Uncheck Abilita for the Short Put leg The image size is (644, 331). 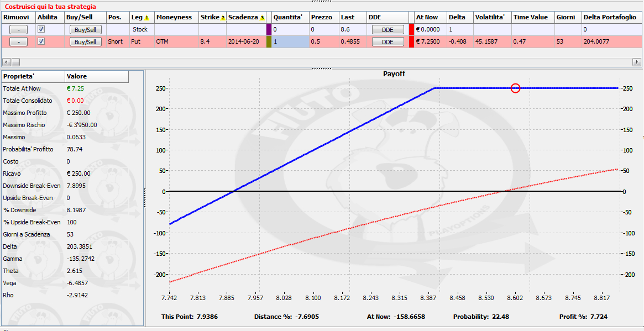click(41, 41)
